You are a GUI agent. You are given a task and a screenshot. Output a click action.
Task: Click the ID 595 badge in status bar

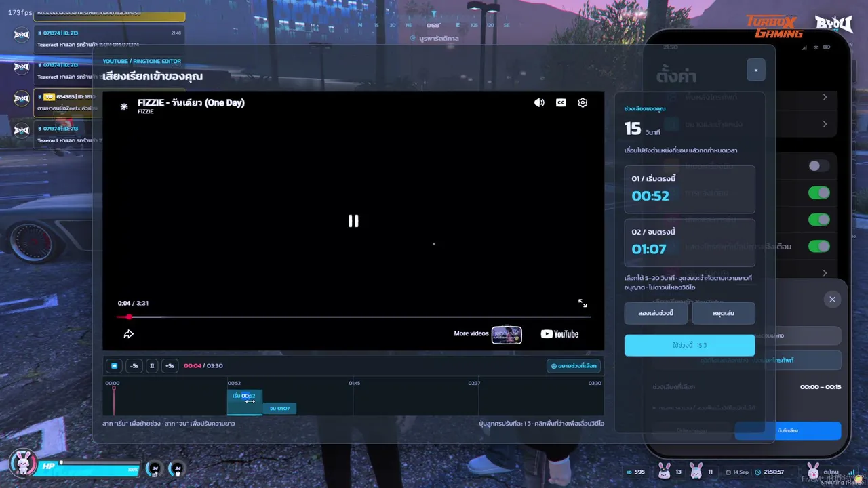coord(635,472)
